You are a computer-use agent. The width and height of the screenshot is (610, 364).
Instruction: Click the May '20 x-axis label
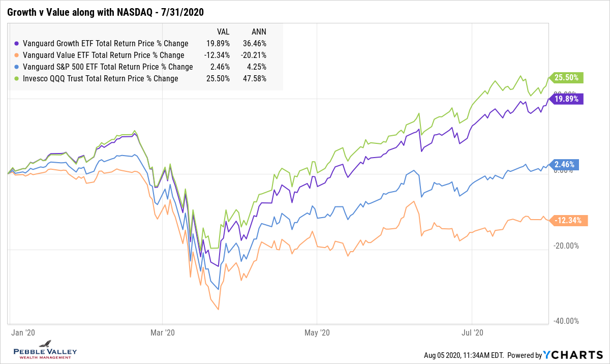coord(317,333)
